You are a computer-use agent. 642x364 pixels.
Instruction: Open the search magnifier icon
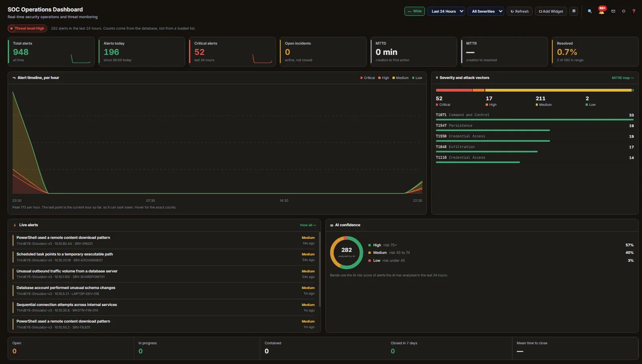[x=590, y=11]
